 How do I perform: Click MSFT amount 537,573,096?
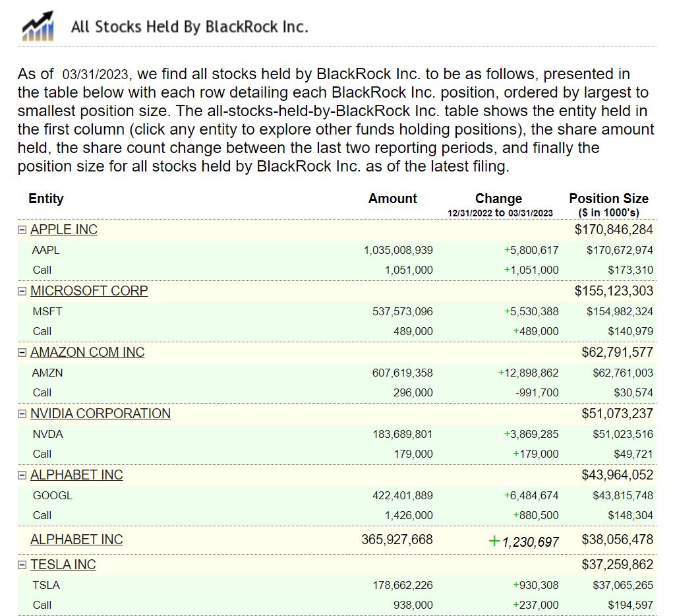coord(403,311)
